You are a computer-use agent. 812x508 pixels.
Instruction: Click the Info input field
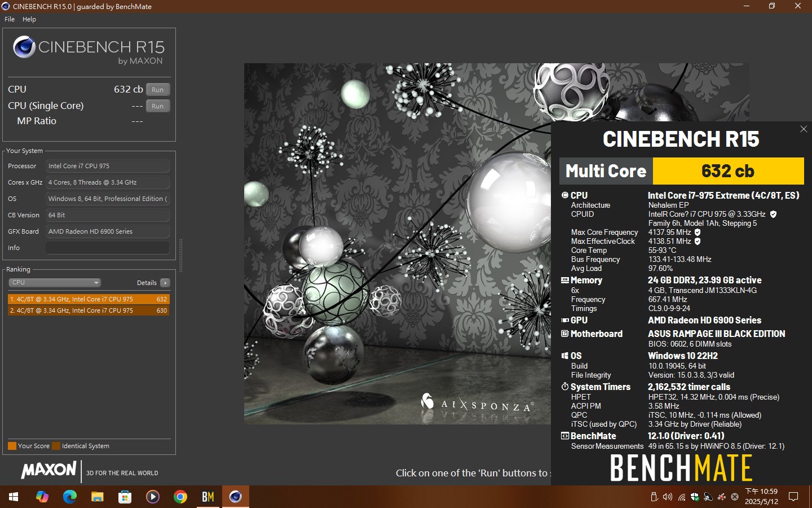pyautogui.click(x=108, y=248)
